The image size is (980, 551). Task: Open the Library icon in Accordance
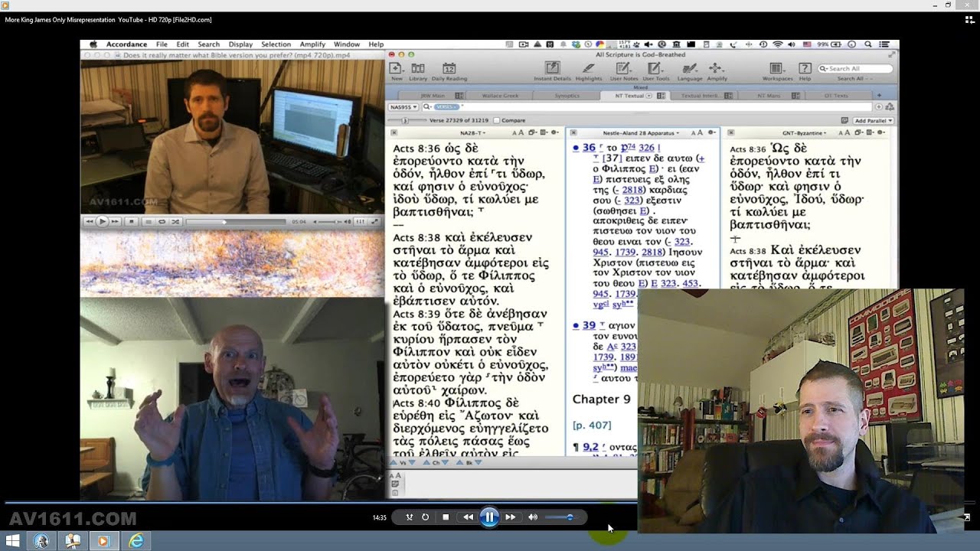pyautogui.click(x=418, y=69)
